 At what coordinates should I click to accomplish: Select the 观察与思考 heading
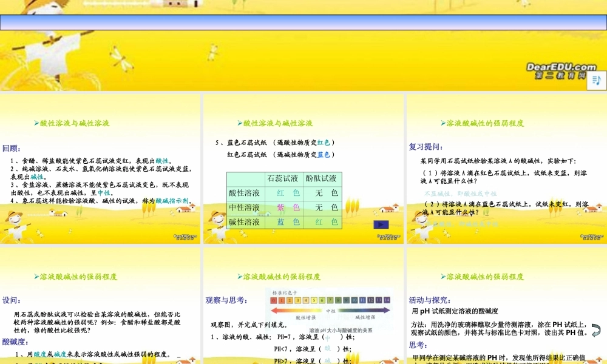click(226, 300)
